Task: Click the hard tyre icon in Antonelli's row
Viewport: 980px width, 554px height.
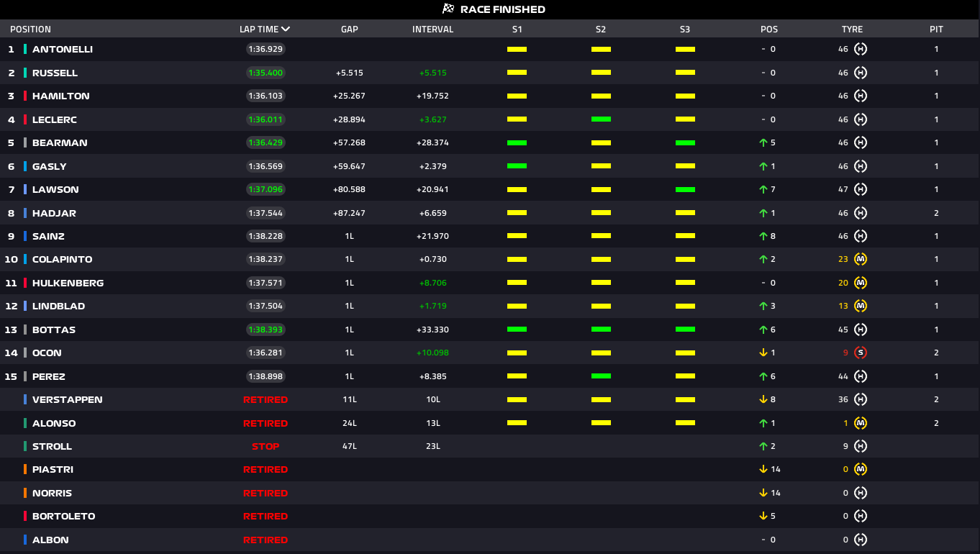Action: (860, 49)
